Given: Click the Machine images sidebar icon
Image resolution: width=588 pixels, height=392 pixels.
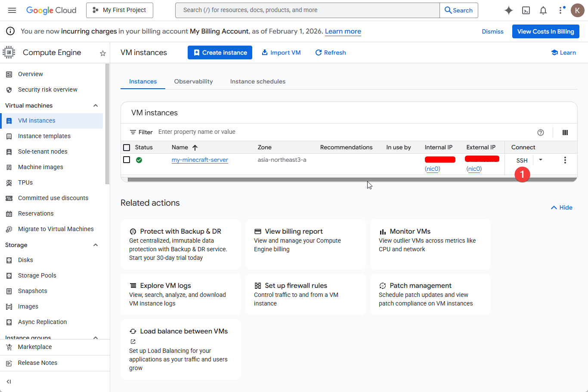Looking at the screenshot, I should (9, 167).
